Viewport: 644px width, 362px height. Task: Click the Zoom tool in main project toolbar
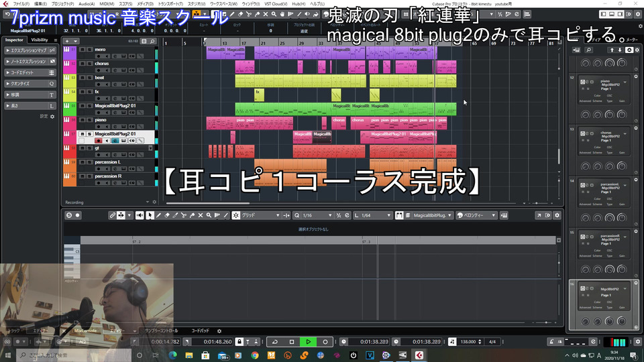pyautogui.click(x=274, y=14)
